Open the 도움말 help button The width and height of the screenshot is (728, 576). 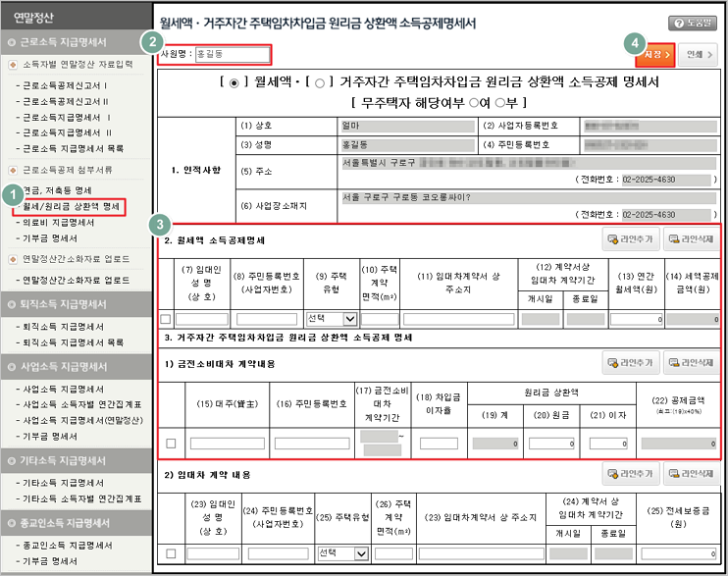[693, 23]
